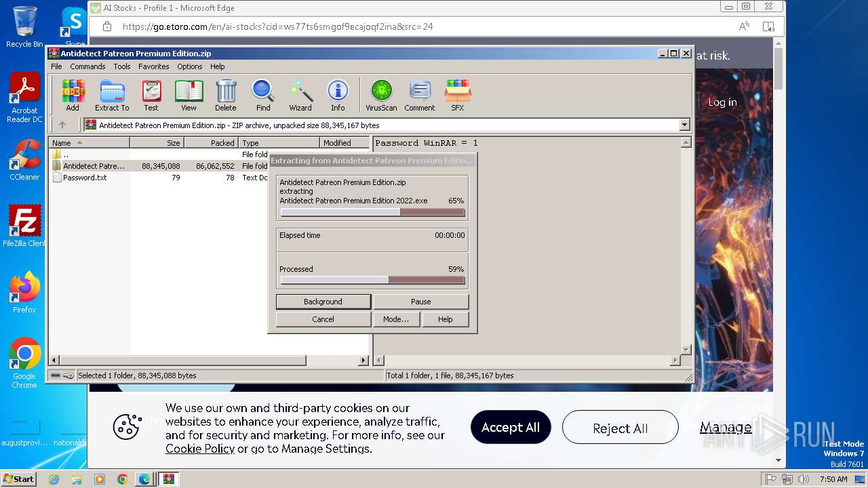Sort file list by Packed column
The width and height of the screenshot is (868, 488).
pyautogui.click(x=211, y=142)
